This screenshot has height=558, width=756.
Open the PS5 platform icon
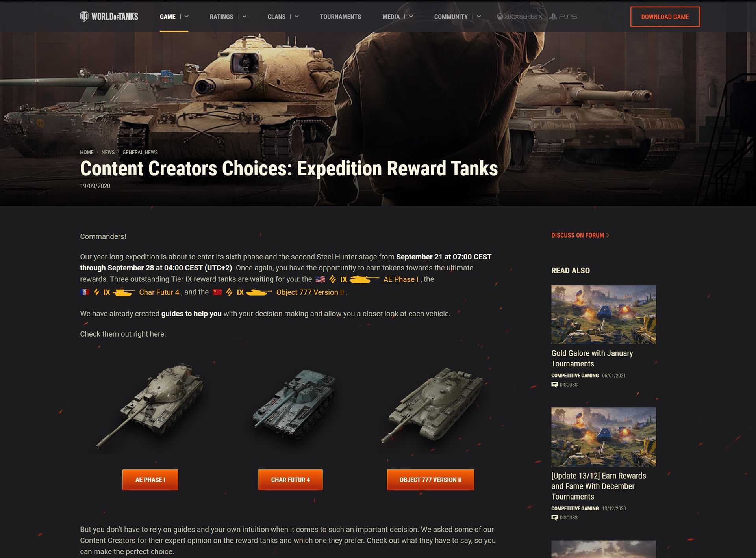click(x=563, y=17)
